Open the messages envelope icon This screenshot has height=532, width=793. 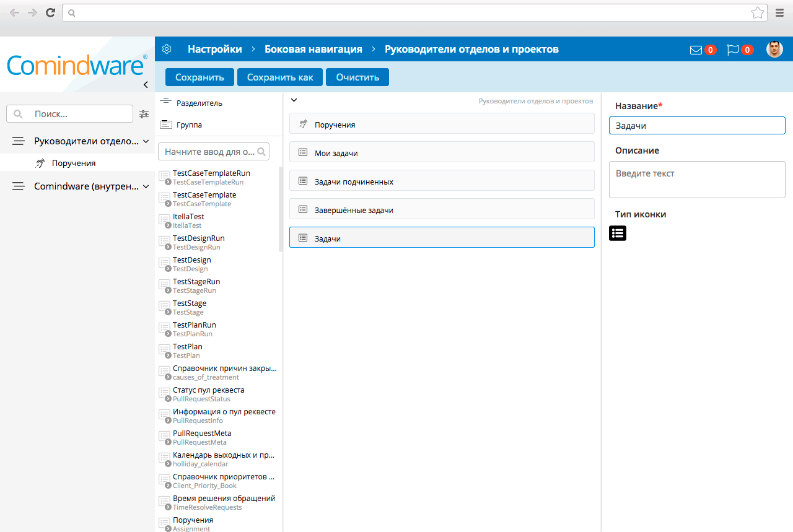[x=695, y=48]
